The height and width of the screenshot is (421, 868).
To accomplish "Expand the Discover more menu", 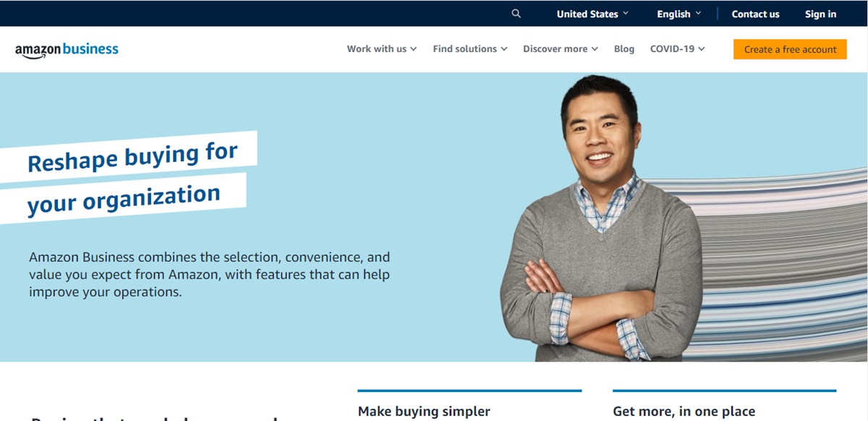I will 561,49.
